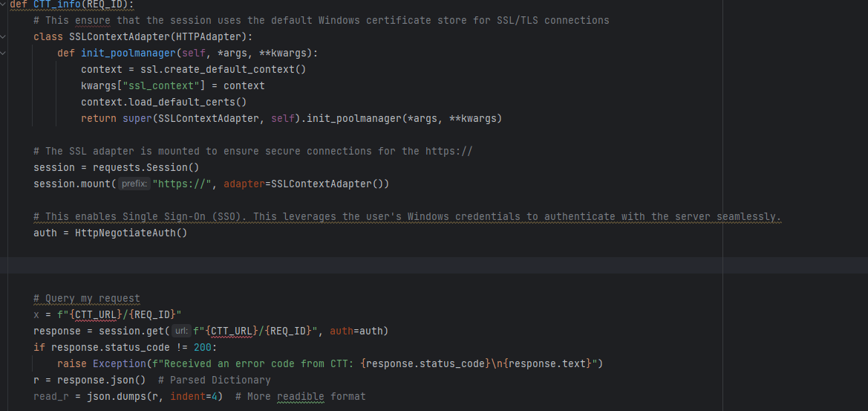Screen dimensions: 868x411
Task: Click the x variable assignment line
Action: (108, 314)
